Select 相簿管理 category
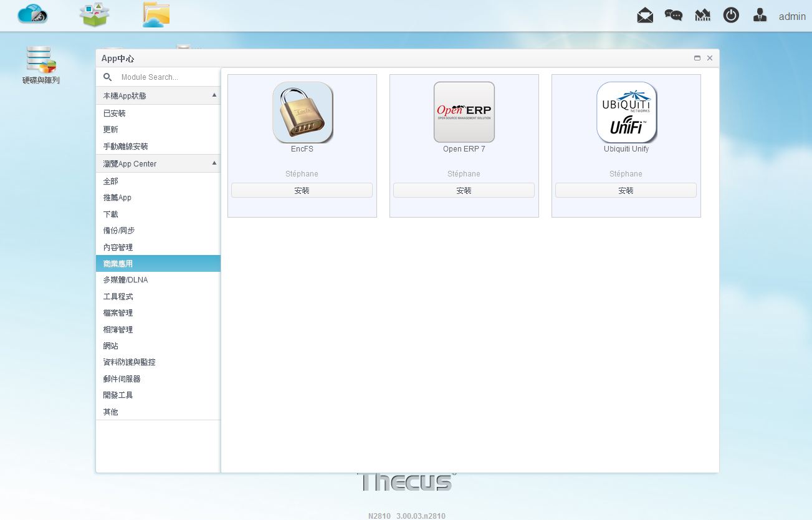 click(158, 329)
